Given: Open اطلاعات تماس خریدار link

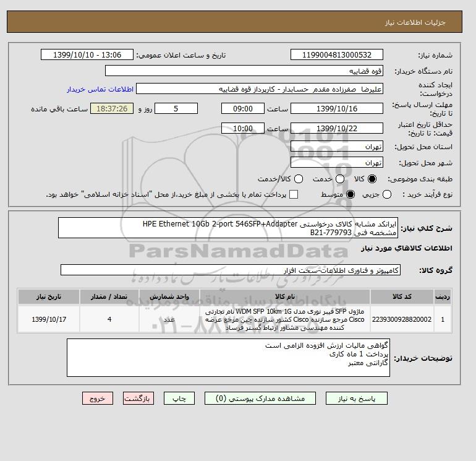Looking at the screenshot, I should (x=100, y=89).
